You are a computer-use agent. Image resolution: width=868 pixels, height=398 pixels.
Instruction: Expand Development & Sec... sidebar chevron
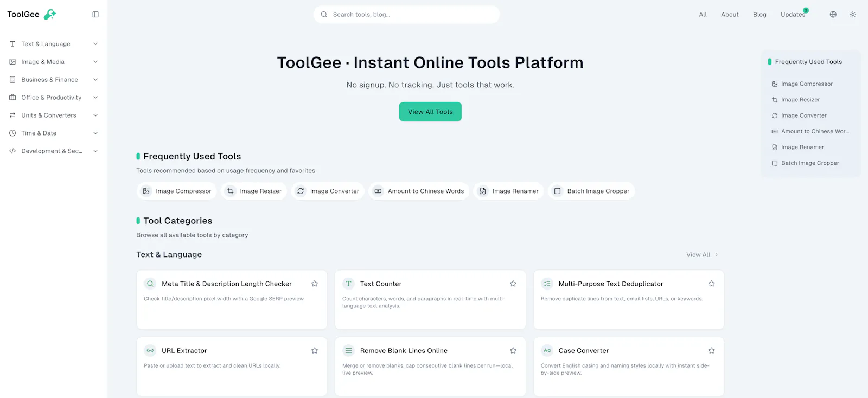coord(95,151)
